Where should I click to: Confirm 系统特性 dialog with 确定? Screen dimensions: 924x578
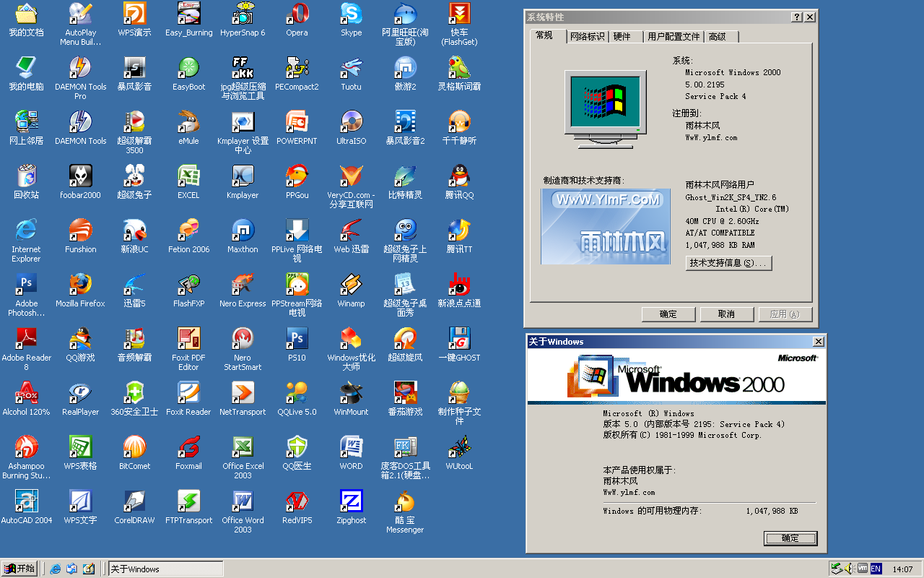tap(668, 314)
